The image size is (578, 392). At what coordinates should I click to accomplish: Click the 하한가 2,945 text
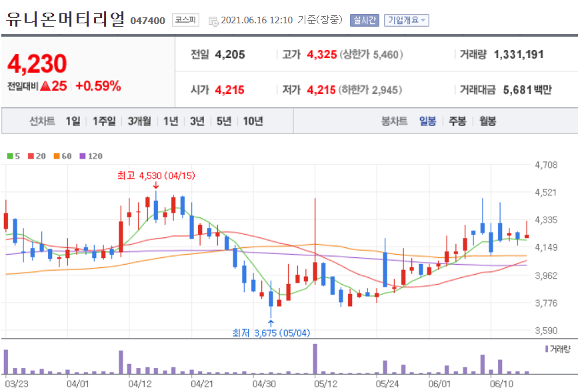click(x=370, y=90)
